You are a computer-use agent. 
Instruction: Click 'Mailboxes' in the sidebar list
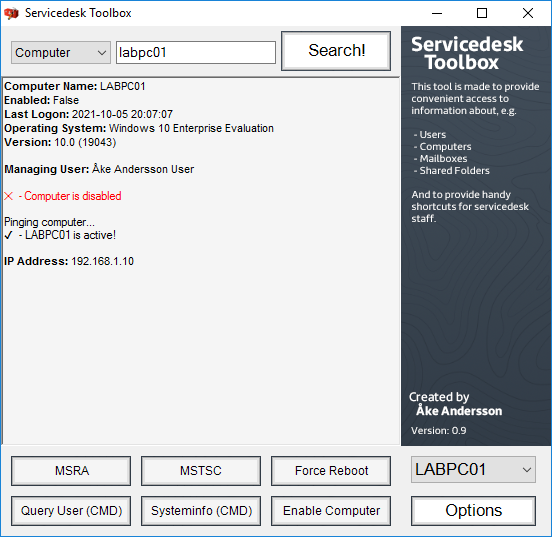443,158
